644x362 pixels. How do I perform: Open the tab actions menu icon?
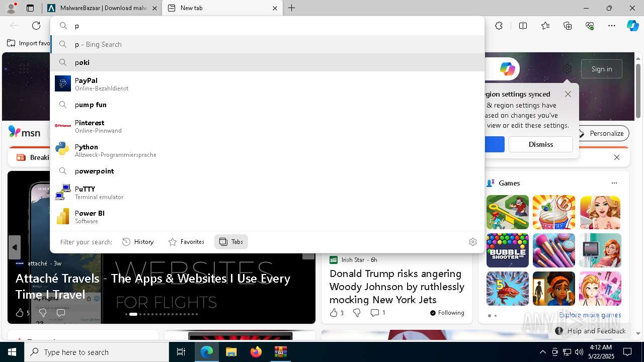(30, 8)
